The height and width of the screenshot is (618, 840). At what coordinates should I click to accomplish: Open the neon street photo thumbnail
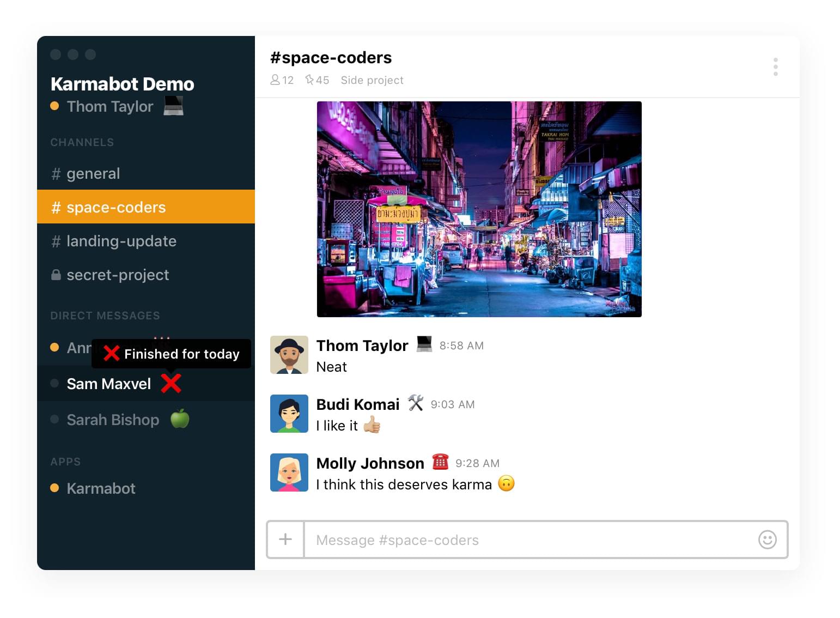click(x=479, y=209)
